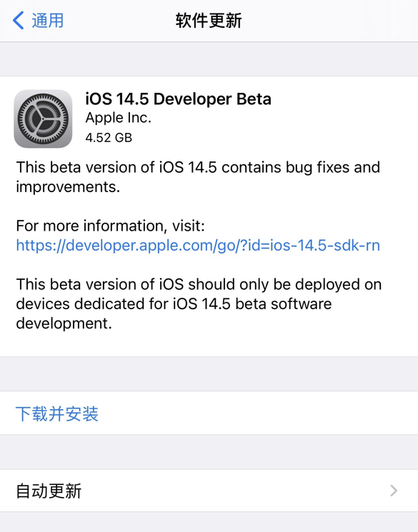
Task: Tap the 软件更新 page title
Action: point(209,21)
